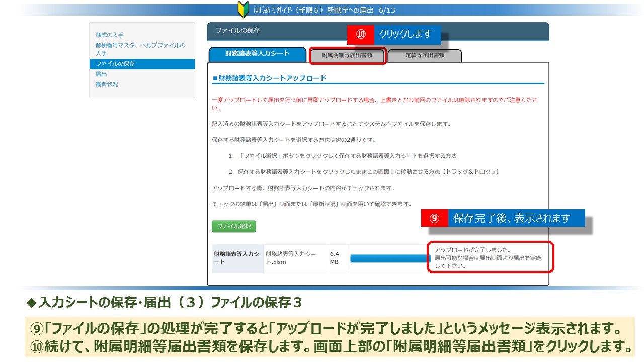Click the red ⑨ callout badge
644x362 pixels.
click(x=434, y=218)
